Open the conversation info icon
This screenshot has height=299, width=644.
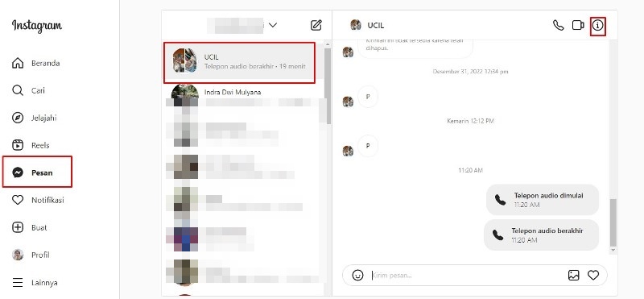tap(598, 26)
